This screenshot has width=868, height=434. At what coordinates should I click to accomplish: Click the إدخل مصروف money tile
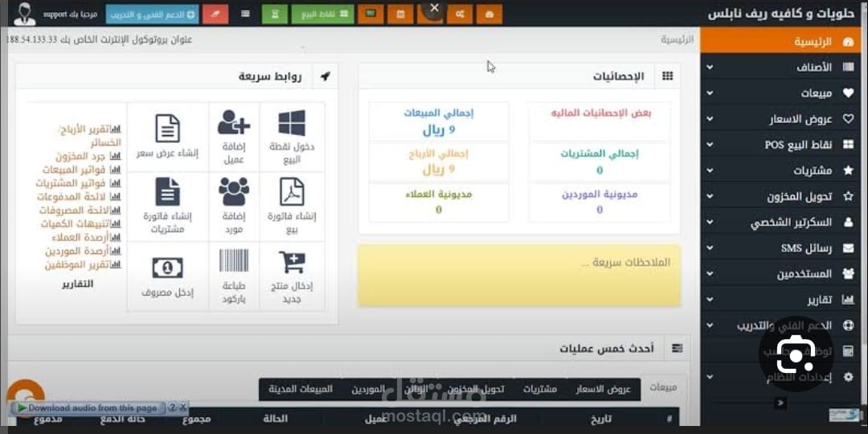(167, 276)
